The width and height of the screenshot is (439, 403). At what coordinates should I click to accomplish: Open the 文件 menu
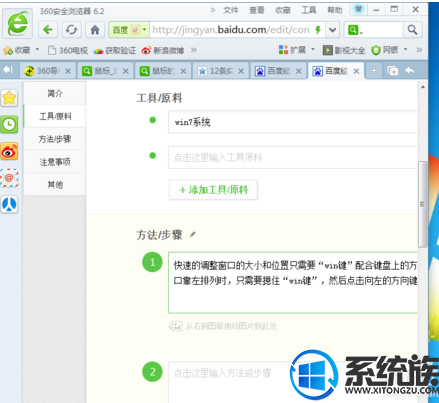tap(231, 10)
